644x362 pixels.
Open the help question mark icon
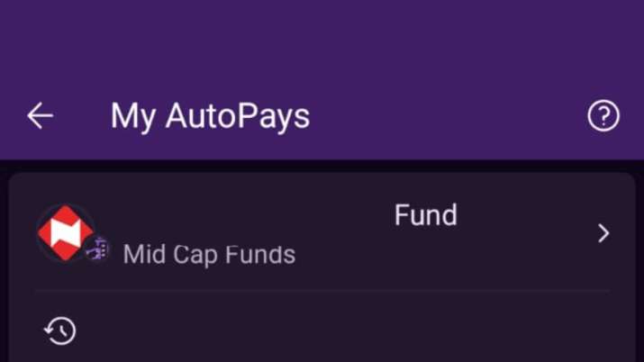pyautogui.click(x=603, y=116)
